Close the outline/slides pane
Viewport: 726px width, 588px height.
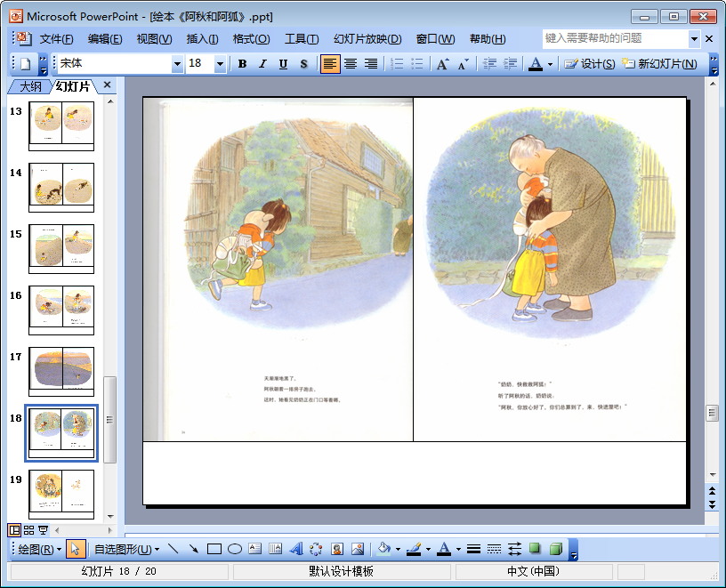point(107,85)
